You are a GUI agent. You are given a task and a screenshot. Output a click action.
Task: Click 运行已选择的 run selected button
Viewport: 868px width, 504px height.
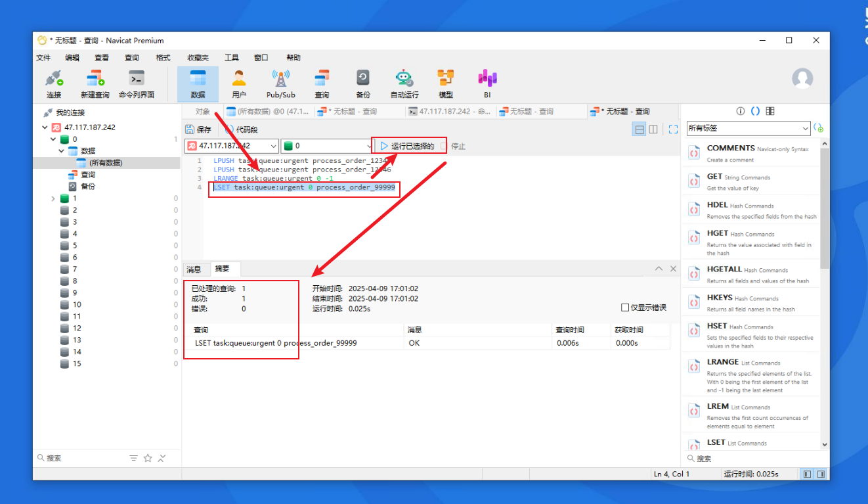pos(407,146)
